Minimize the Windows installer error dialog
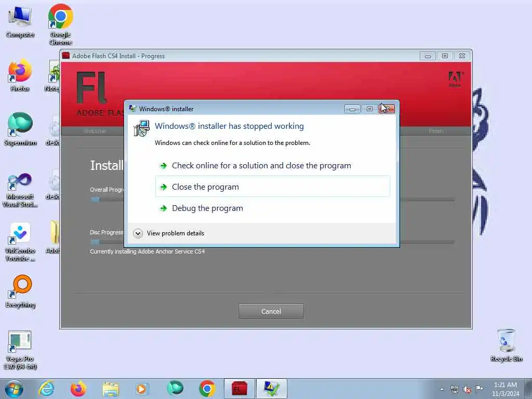 (x=352, y=109)
